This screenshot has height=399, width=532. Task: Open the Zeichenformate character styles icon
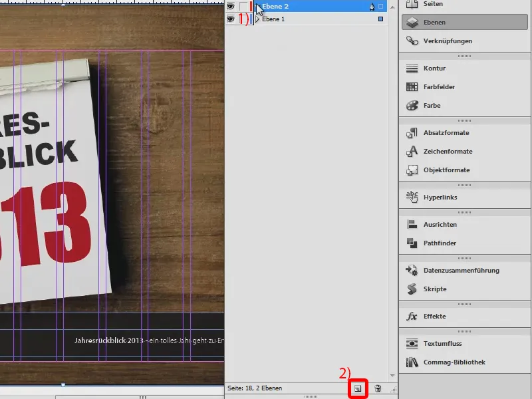point(412,152)
